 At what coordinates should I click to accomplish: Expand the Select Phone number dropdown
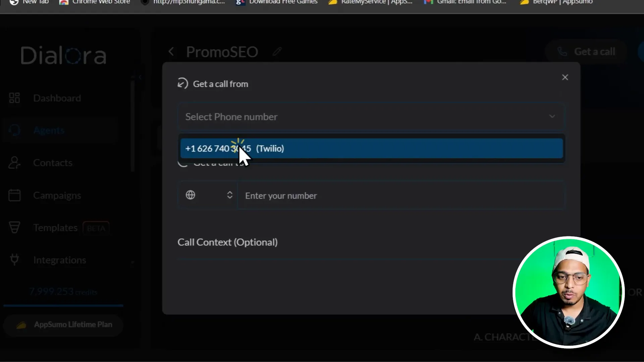[370, 117]
